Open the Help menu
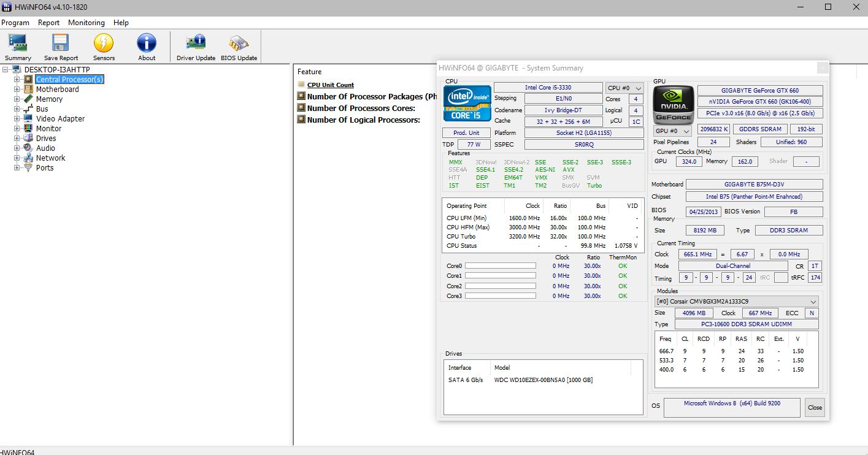The height and width of the screenshot is (455, 868). (x=121, y=23)
